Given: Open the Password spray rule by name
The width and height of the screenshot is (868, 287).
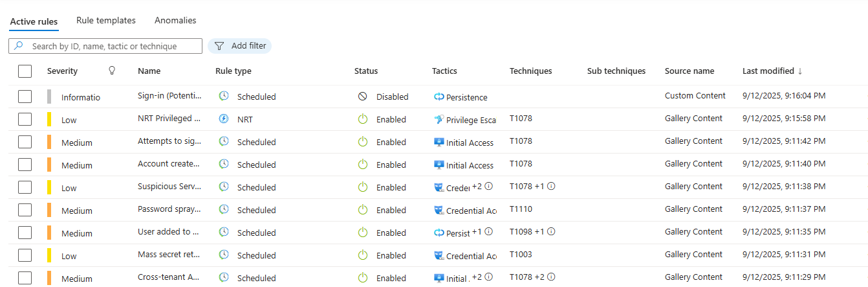Looking at the screenshot, I should pos(169,209).
